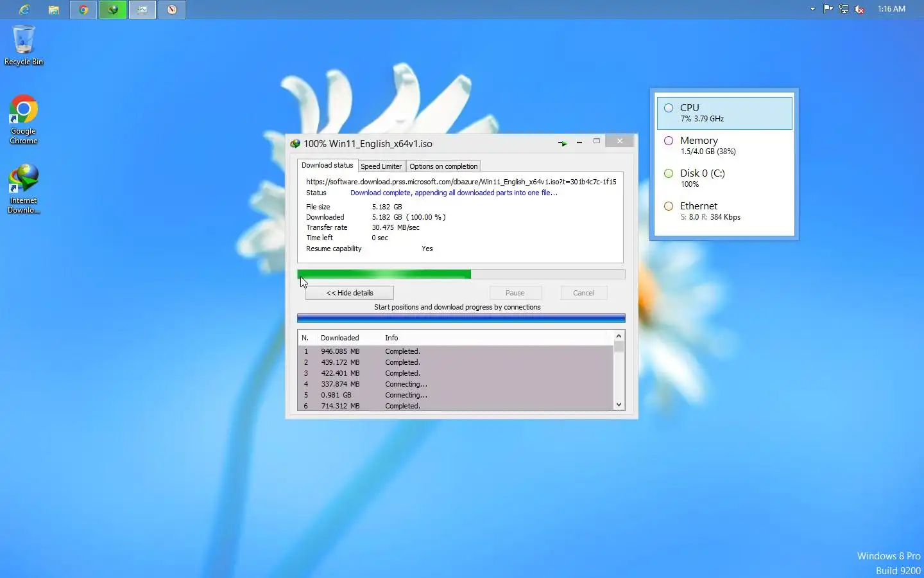Click the red compass app taskbar icon
This screenshot has height=578, width=924.
172,10
